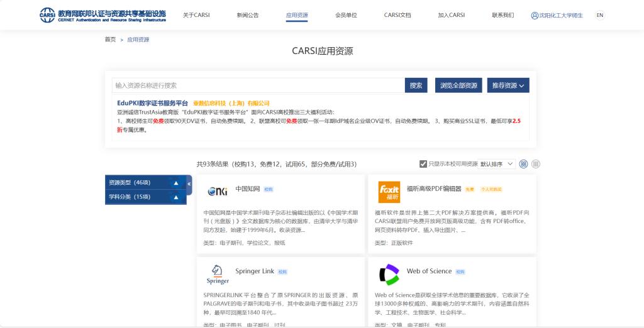
Task: Collapse the filter sidebar with double-arrow
Action: pyautogui.click(x=189, y=184)
